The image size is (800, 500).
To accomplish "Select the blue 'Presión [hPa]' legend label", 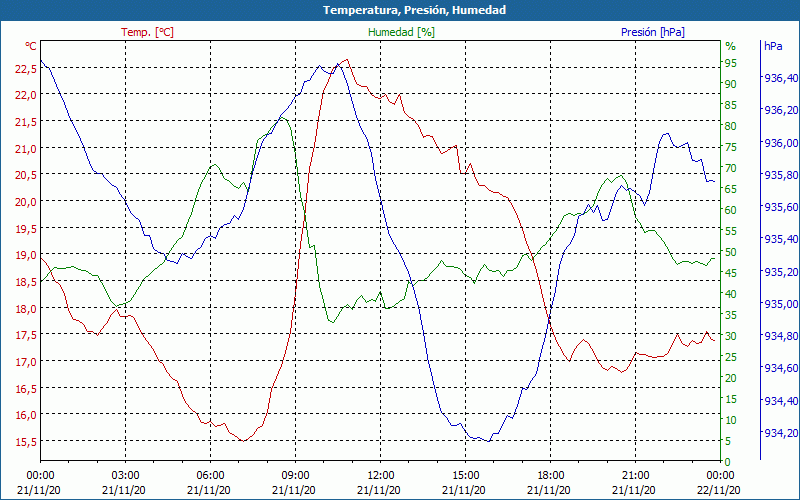I will (653, 32).
